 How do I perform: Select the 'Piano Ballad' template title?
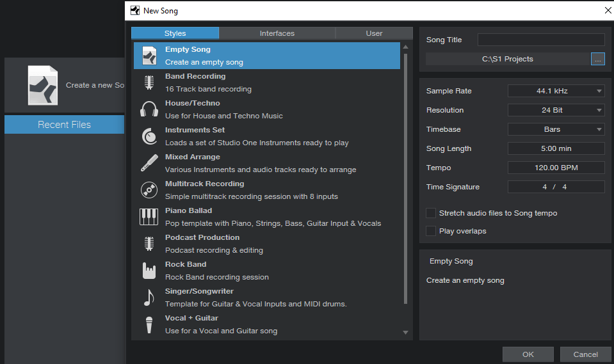coord(189,210)
